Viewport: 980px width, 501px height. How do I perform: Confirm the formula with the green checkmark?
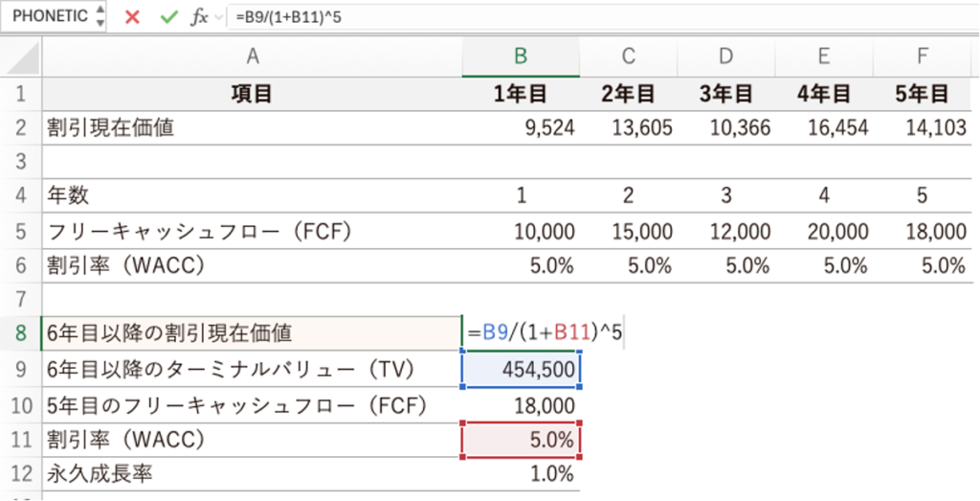168,17
